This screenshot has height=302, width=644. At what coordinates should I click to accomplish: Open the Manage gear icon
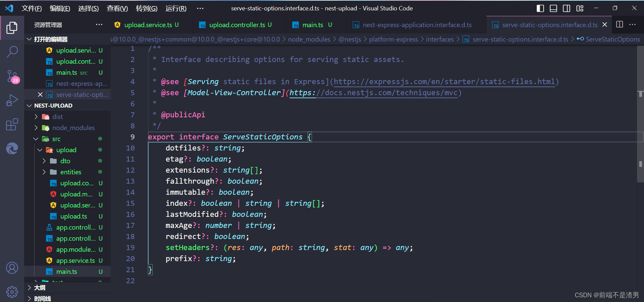pos(12,292)
